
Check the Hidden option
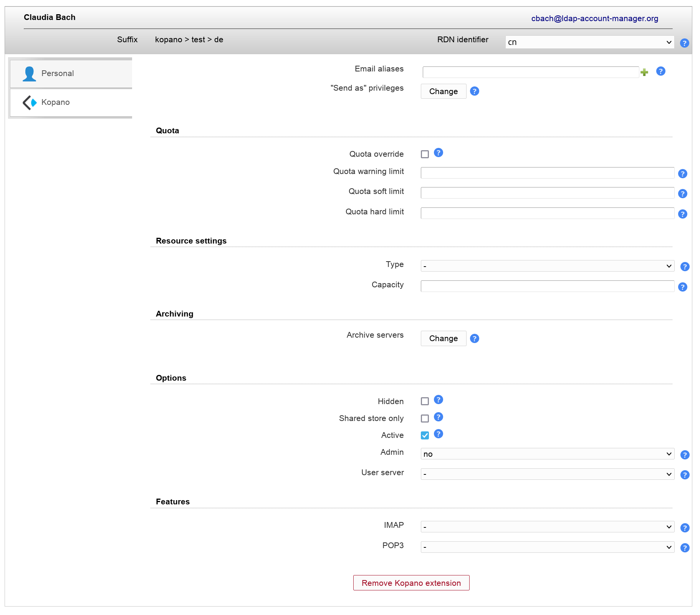click(425, 401)
